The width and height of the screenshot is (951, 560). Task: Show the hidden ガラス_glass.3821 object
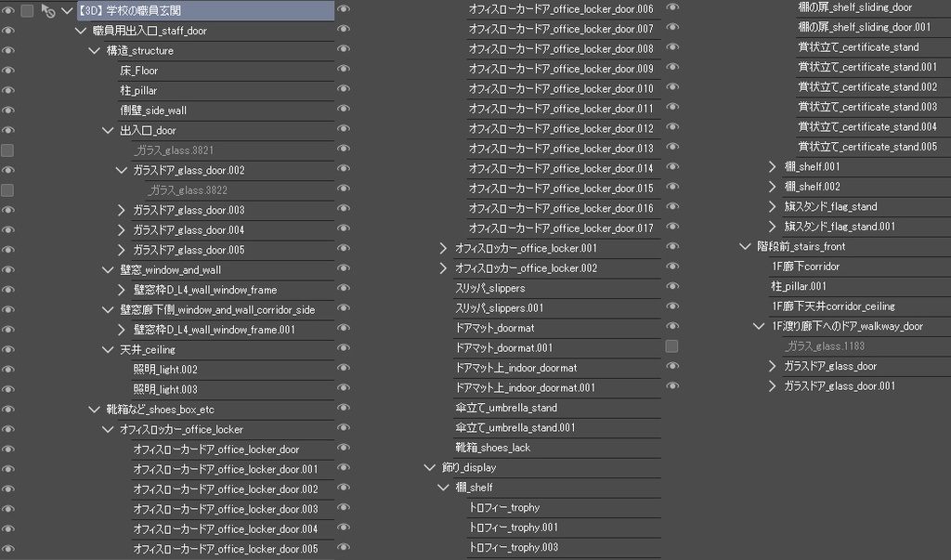(7, 150)
